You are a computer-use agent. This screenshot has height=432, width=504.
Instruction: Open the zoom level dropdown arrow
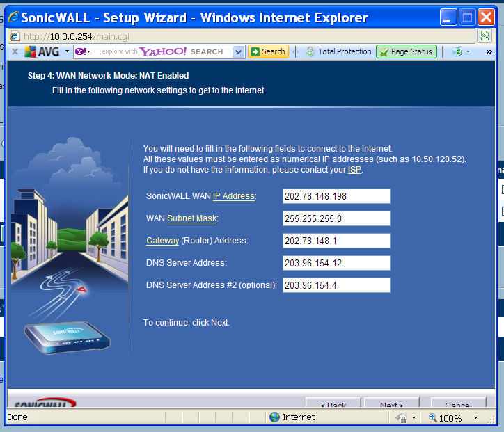pyautogui.click(x=475, y=418)
